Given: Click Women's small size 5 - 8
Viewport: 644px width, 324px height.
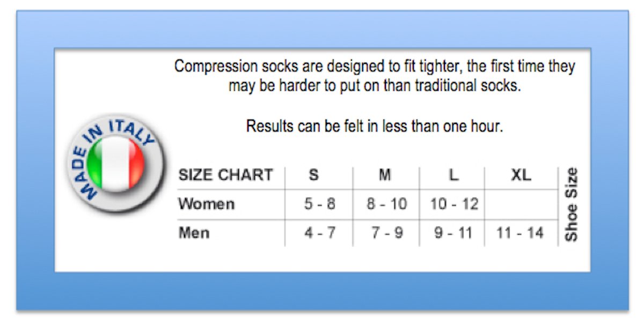Looking at the screenshot, I should click(319, 204).
